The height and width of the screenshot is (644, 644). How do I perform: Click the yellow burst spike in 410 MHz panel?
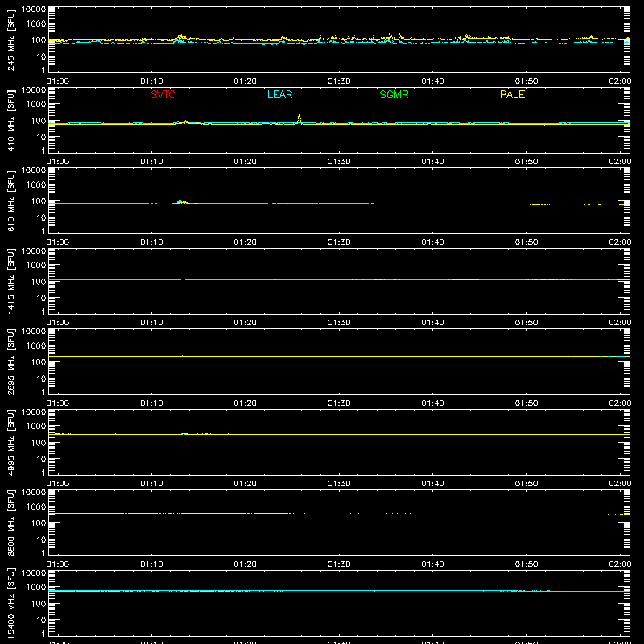pos(299,119)
